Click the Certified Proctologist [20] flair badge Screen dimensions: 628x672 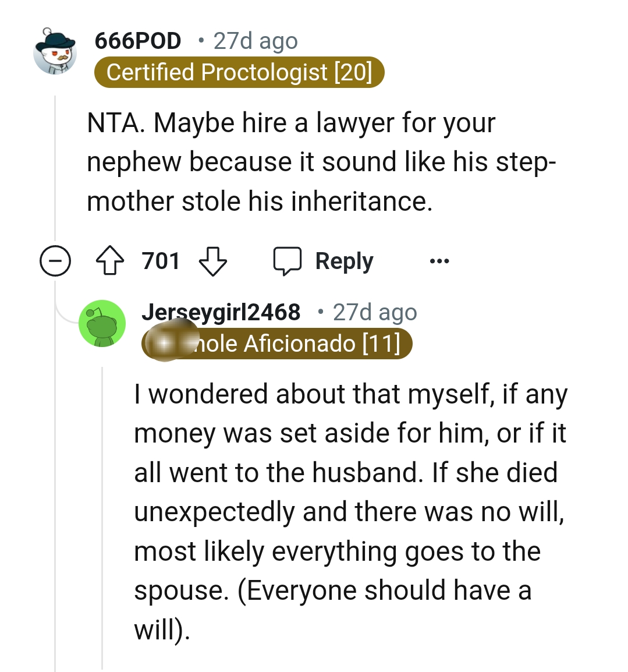(239, 72)
